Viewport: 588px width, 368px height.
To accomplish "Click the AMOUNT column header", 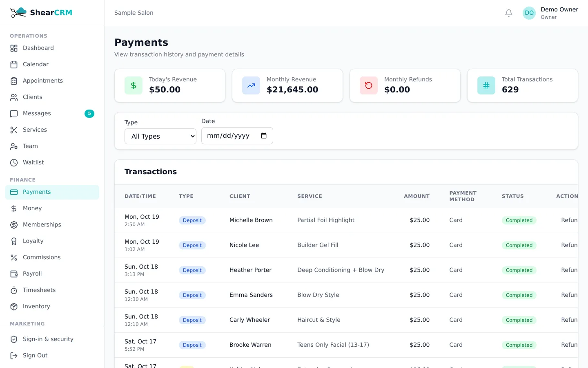I will 416,196.
